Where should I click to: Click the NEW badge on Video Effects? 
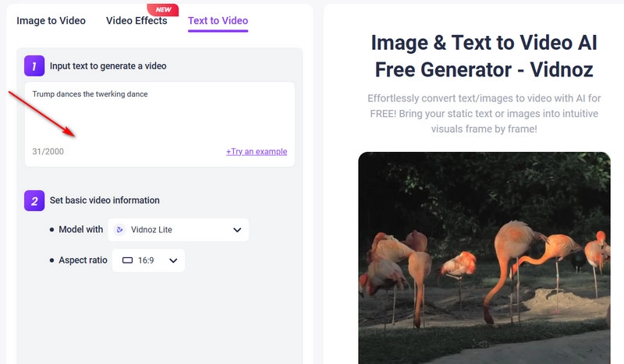[x=163, y=9]
